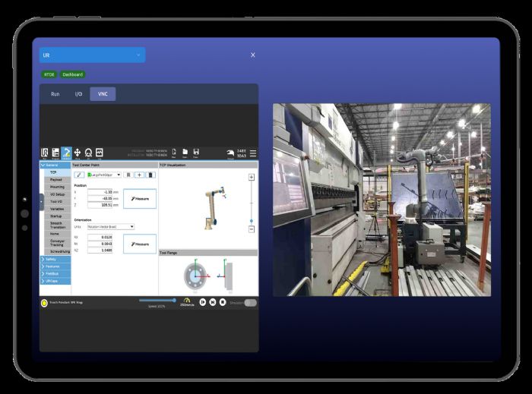Toggle the Simulation switch

click(250, 303)
